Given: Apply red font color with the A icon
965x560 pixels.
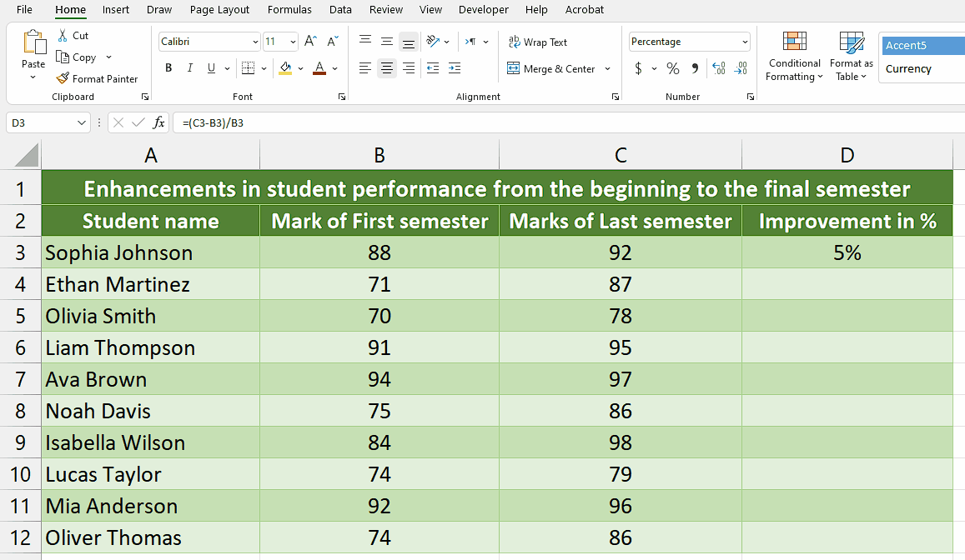Looking at the screenshot, I should (x=319, y=68).
